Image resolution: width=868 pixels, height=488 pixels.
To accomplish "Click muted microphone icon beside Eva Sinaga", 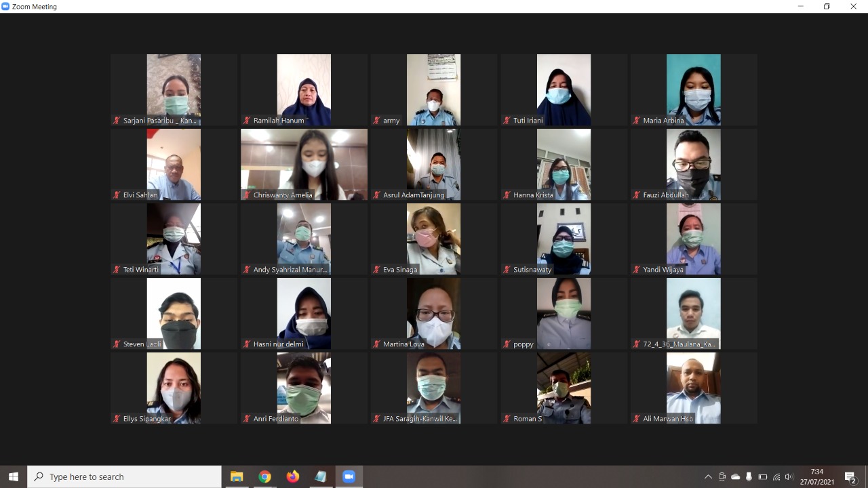I will click(377, 270).
